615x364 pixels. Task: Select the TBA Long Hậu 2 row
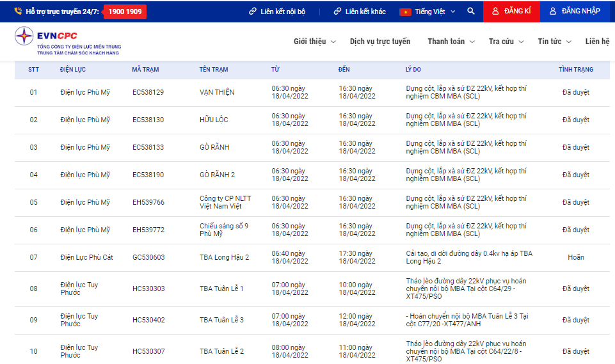(x=312, y=257)
